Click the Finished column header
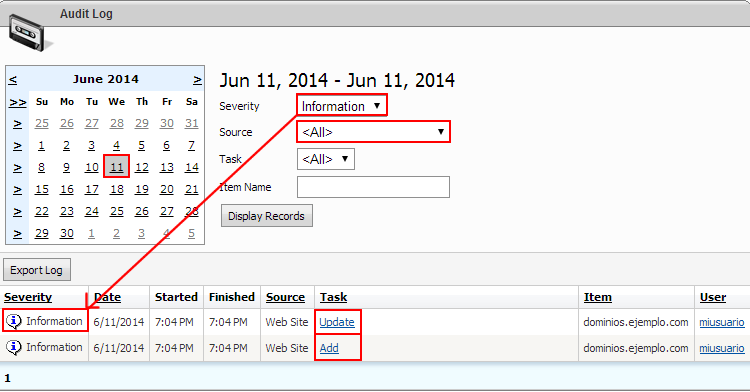 point(232,297)
